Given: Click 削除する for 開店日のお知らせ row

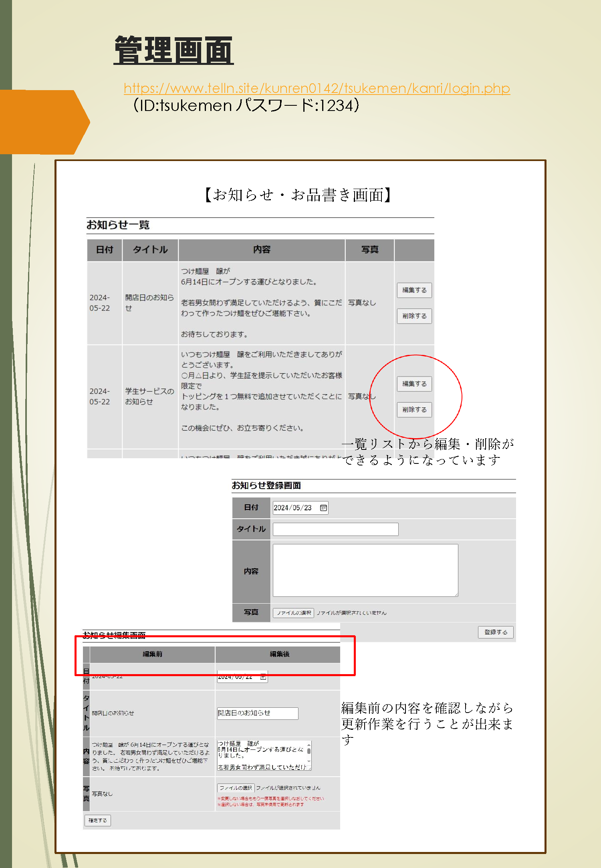Looking at the screenshot, I should [414, 316].
